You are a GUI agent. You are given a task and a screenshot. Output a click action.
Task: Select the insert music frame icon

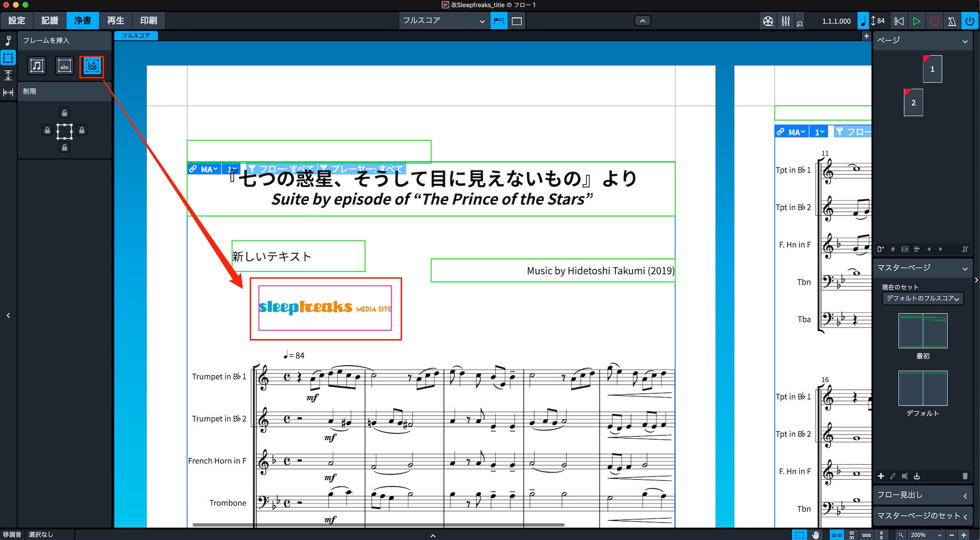point(37,66)
